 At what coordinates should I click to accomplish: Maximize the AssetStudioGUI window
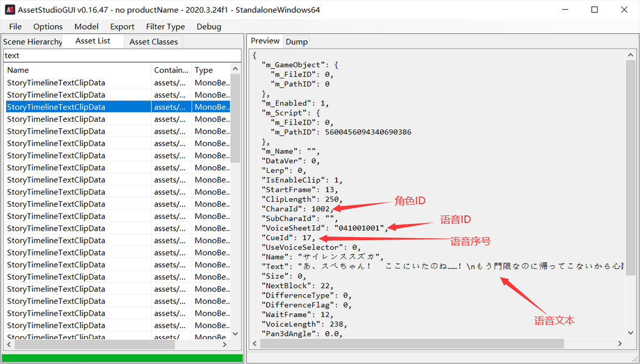[x=594, y=9]
